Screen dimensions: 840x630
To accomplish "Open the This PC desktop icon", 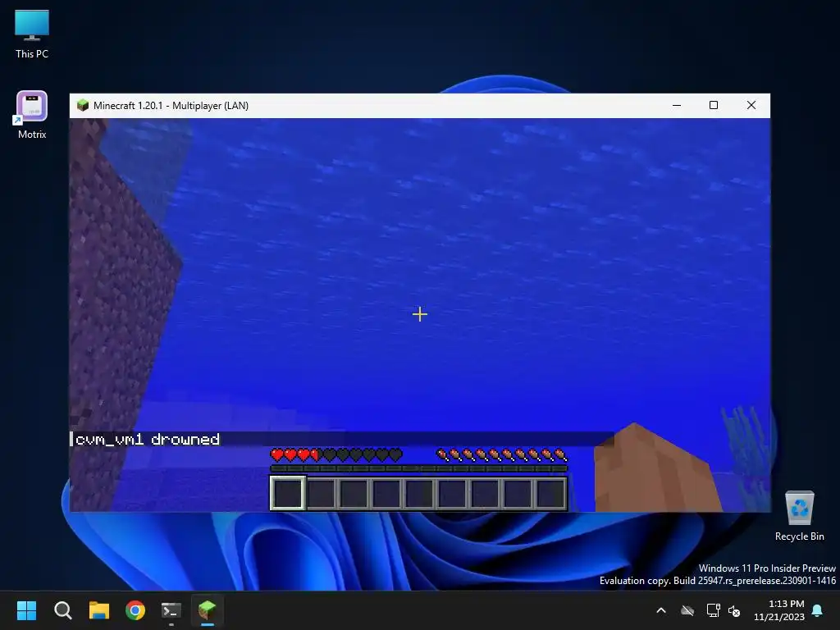I will (x=32, y=34).
